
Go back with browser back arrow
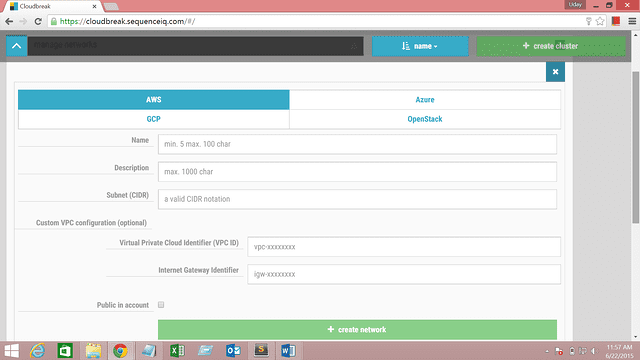[9, 21]
